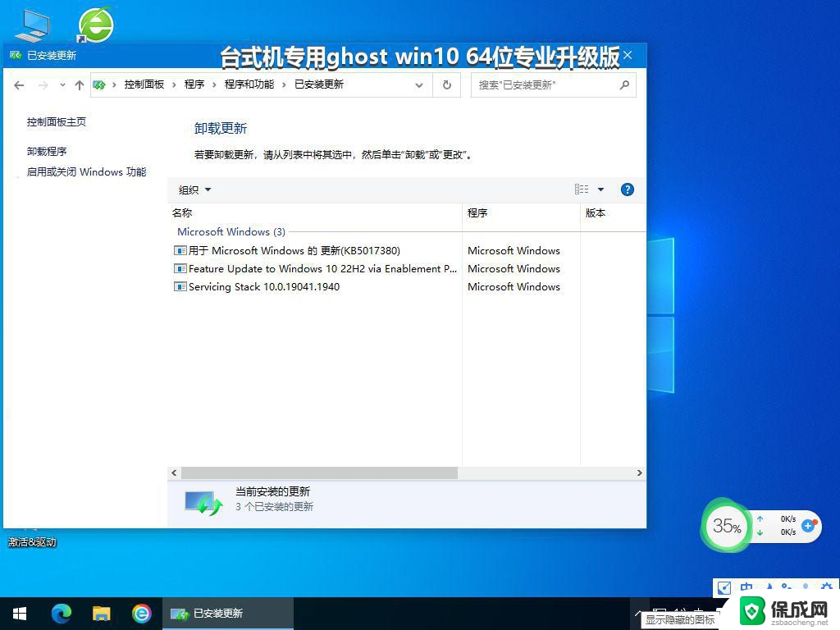The width and height of the screenshot is (840, 630).
Task: Collapse the Microsoft Windows (3) group
Action: click(231, 232)
